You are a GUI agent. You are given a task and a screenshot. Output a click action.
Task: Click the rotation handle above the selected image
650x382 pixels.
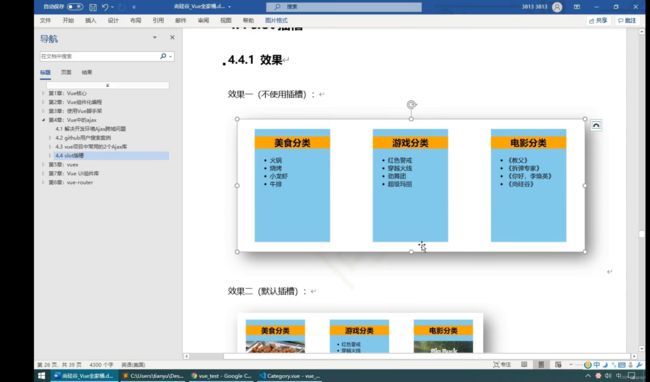pyautogui.click(x=411, y=104)
